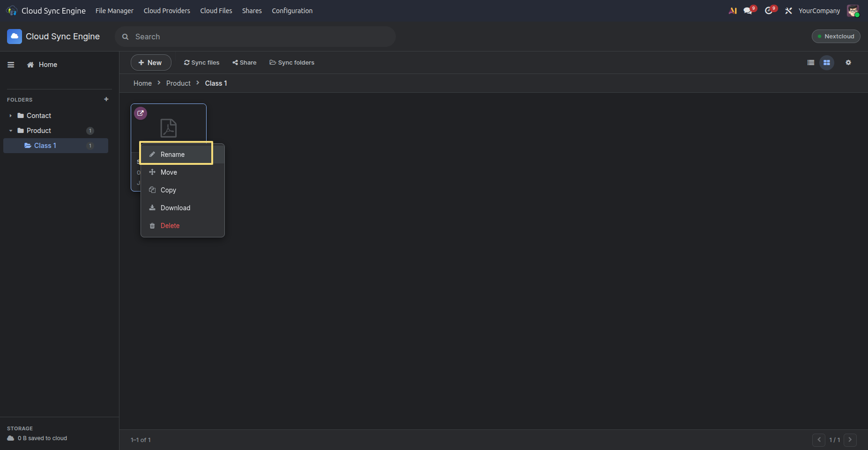The width and height of the screenshot is (868, 450).
Task: Open external link badge on PDF file
Action: click(x=141, y=113)
